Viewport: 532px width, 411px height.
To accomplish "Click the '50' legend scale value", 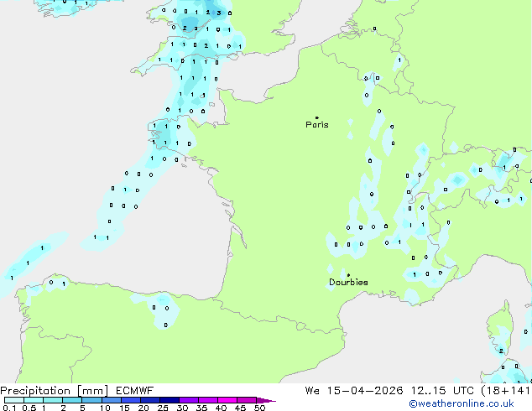I will [259, 408].
